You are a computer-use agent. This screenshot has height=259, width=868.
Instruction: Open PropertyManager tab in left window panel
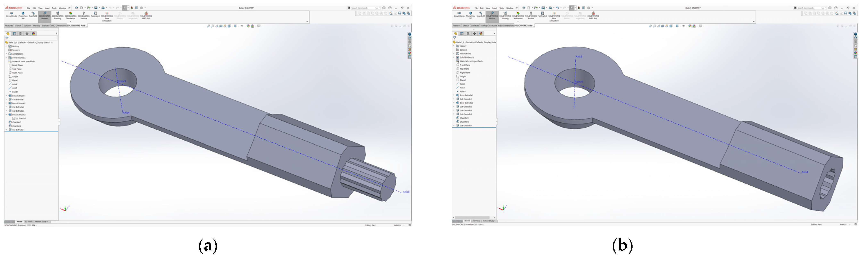click(14, 34)
